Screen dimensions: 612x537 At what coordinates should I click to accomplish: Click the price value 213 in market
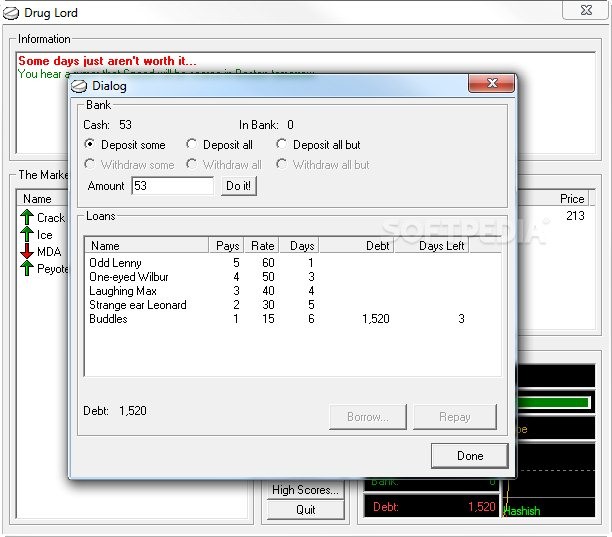pos(575,216)
